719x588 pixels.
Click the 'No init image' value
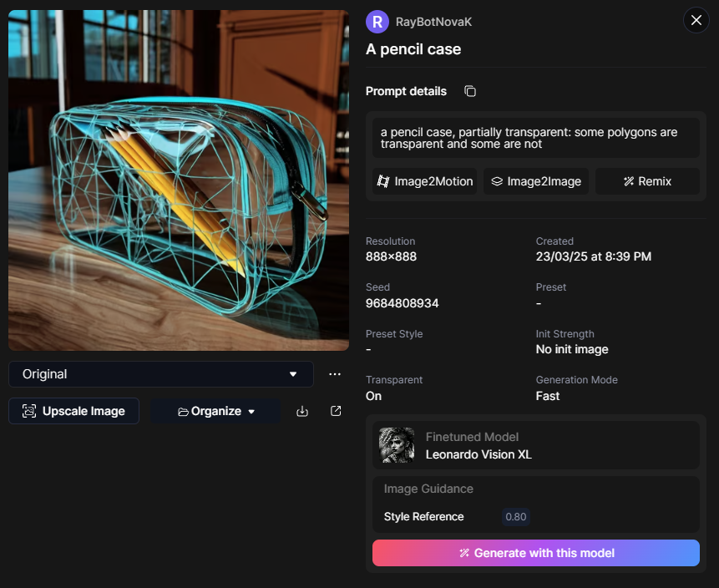point(572,349)
